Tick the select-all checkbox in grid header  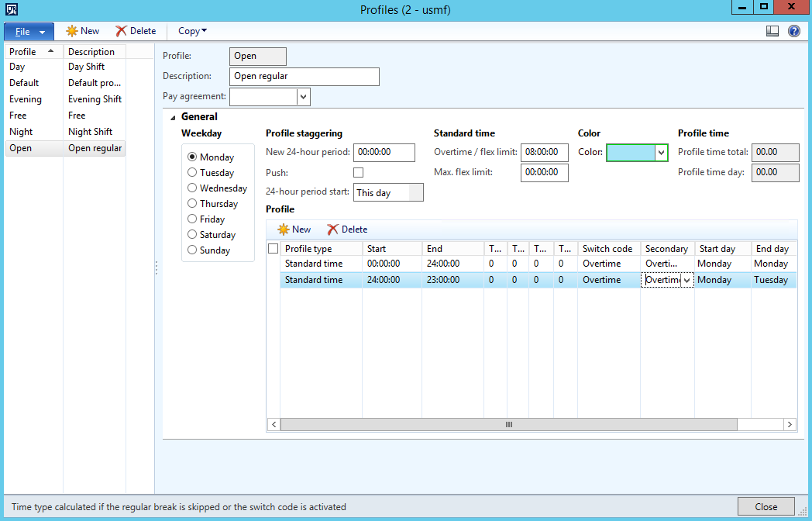click(273, 249)
